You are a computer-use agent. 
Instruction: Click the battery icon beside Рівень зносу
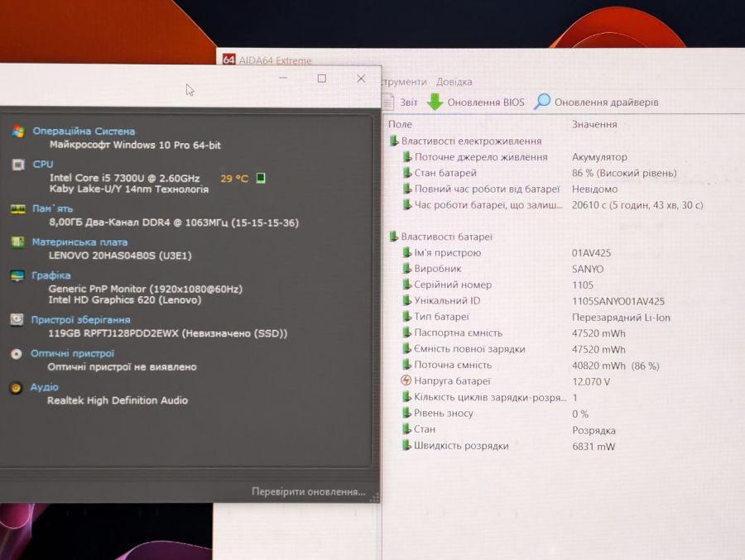406,413
